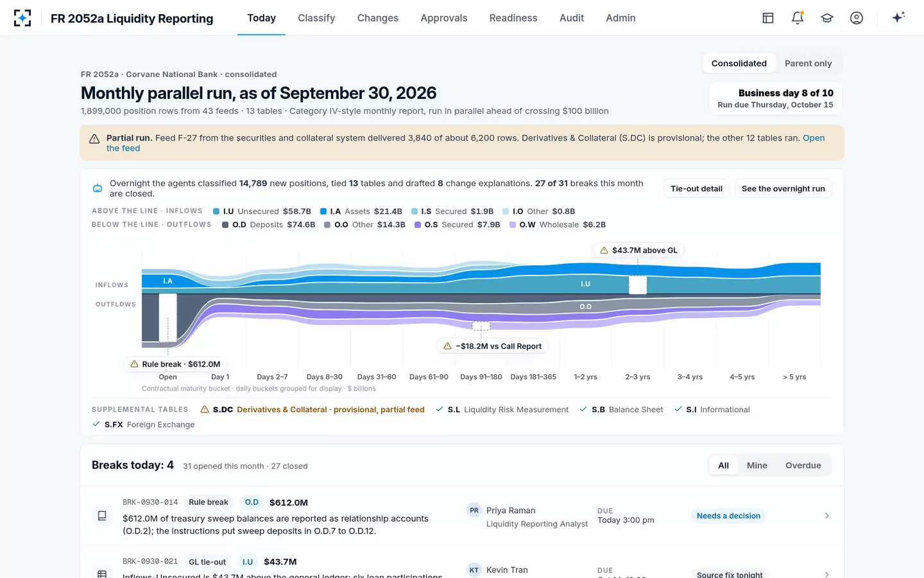The width and height of the screenshot is (924, 578).
Task: Expand break BRK-0930-014 with the chevron
Action: click(x=827, y=516)
